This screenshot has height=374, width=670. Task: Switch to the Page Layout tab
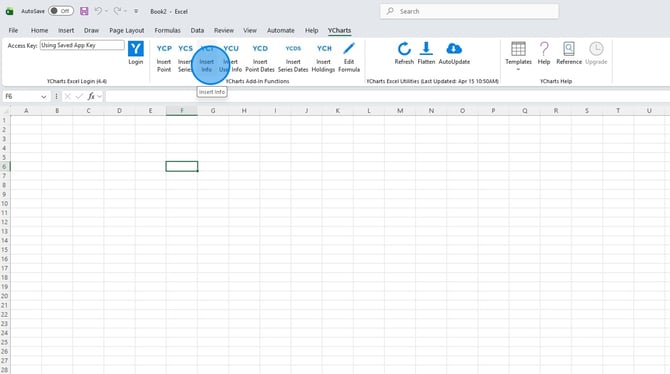[126, 30]
